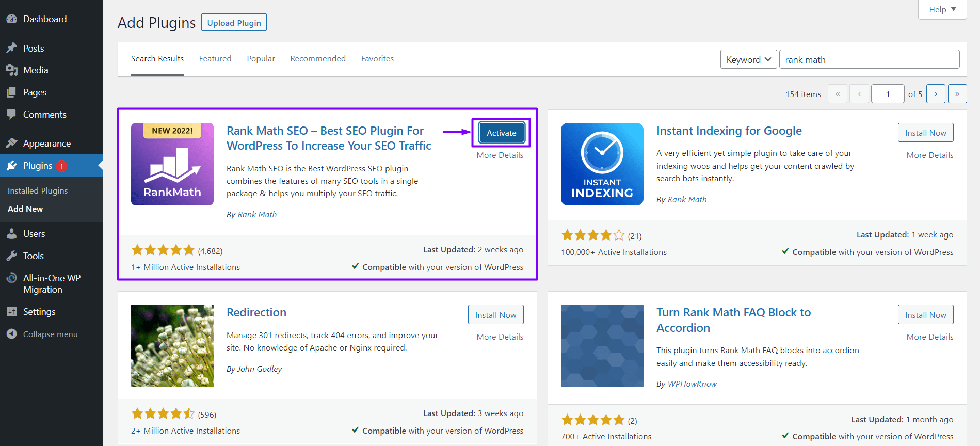Click the Plugins plug icon
Image resolution: width=980 pixels, height=446 pixels.
tap(11, 166)
